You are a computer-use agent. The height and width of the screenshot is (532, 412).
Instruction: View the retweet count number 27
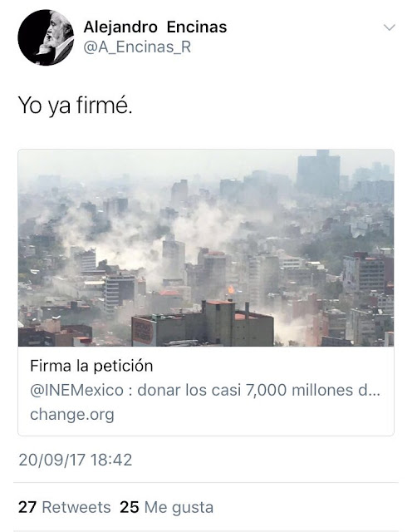[x=27, y=508]
